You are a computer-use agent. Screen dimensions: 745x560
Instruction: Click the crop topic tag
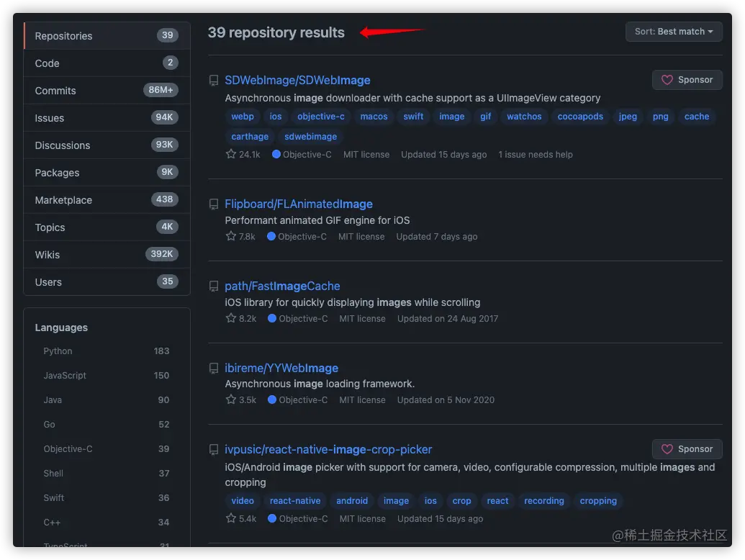tap(461, 501)
